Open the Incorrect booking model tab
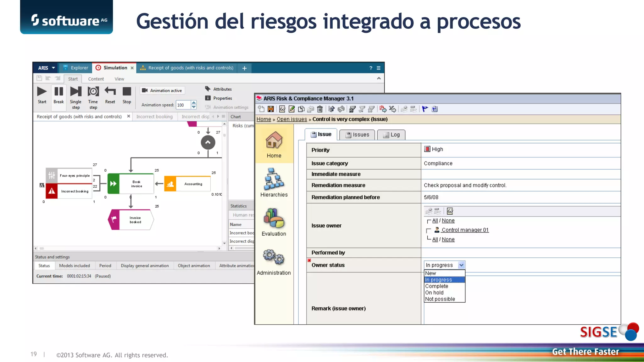Screen dimensions: 644x362 pos(154,117)
